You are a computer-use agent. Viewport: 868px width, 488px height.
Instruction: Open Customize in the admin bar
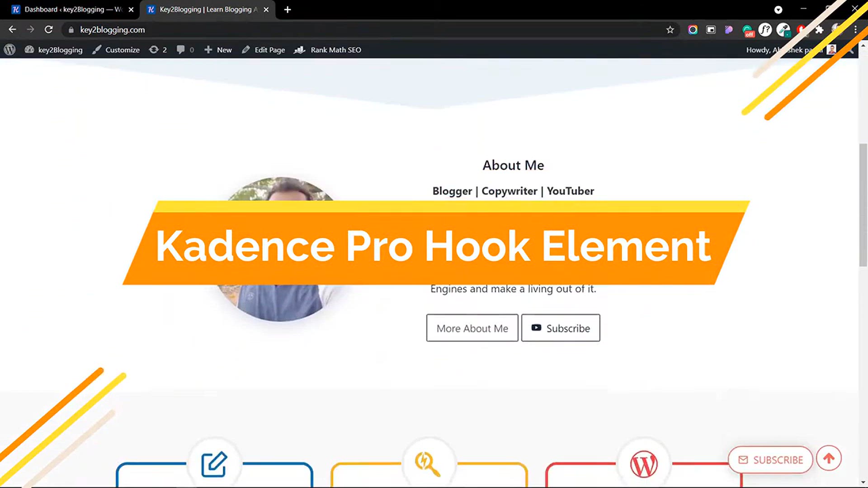pyautogui.click(x=116, y=50)
